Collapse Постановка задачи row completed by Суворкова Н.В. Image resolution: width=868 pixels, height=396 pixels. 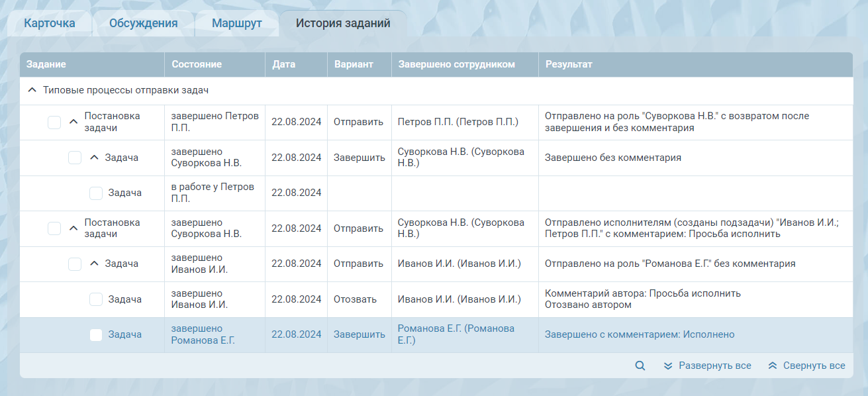coord(73,228)
